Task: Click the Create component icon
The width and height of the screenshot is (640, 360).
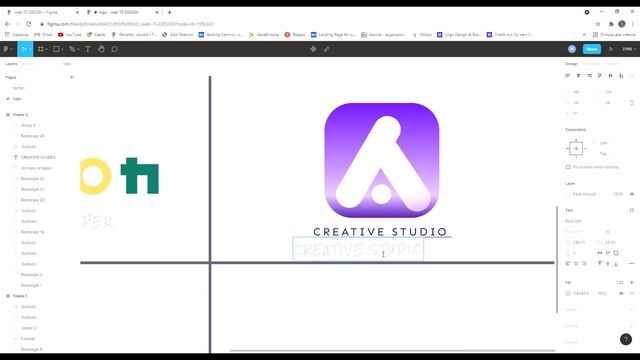Action: [313, 49]
